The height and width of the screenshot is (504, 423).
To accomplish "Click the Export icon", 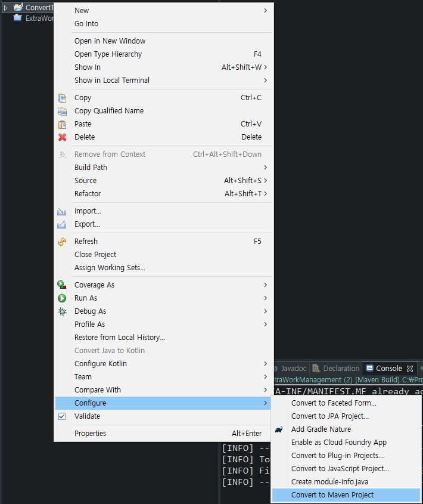I will pyautogui.click(x=62, y=224).
